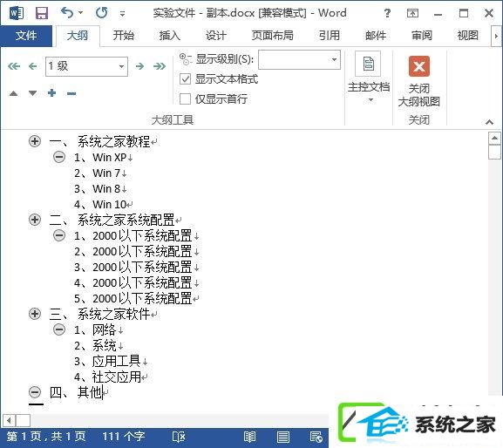Click the single left Promote arrow
The height and width of the screenshot is (448, 503).
[33, 66]
